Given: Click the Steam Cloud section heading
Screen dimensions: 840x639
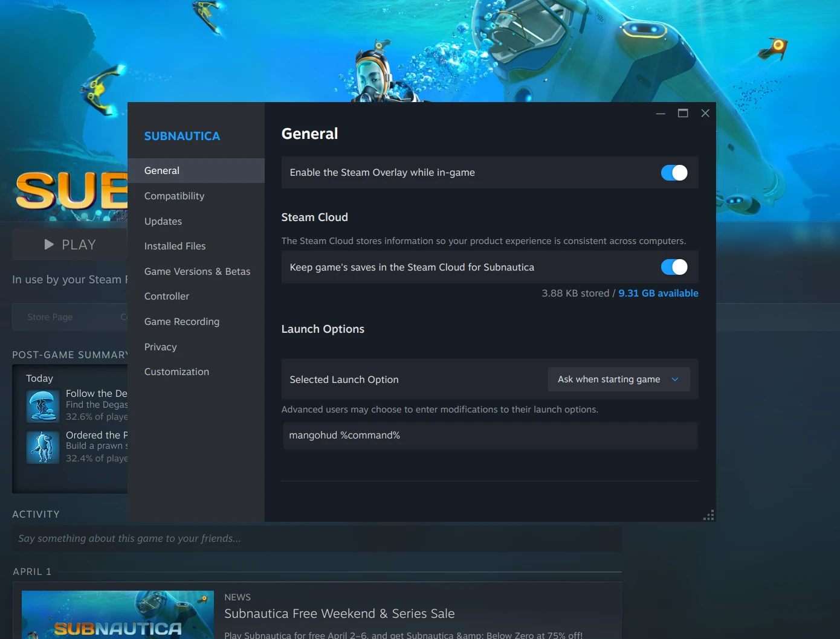Looking at the screenshot, I should pyautogui.click(x=315, y=217).
